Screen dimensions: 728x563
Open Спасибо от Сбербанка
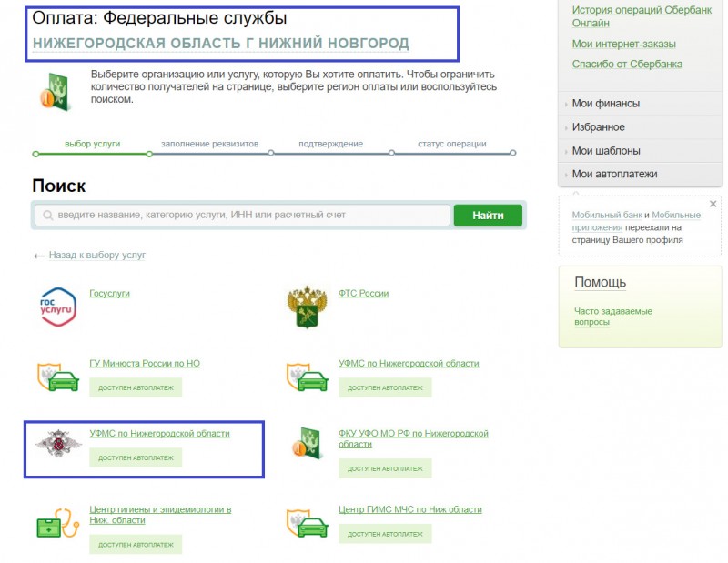(x=627, y=64)
